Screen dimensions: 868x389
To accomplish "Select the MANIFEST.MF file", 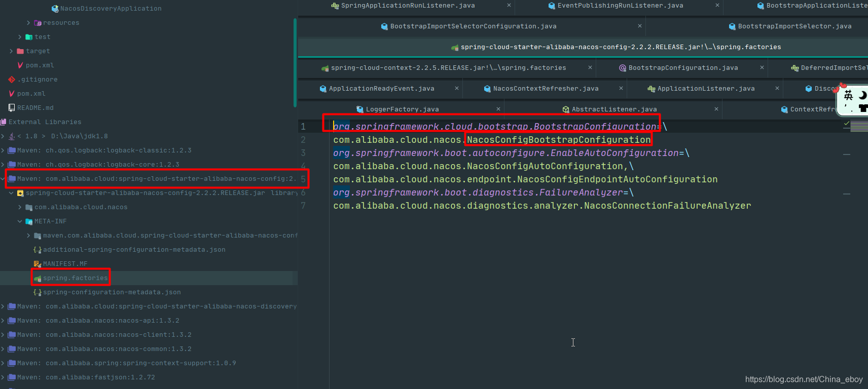I will (65, 264).
